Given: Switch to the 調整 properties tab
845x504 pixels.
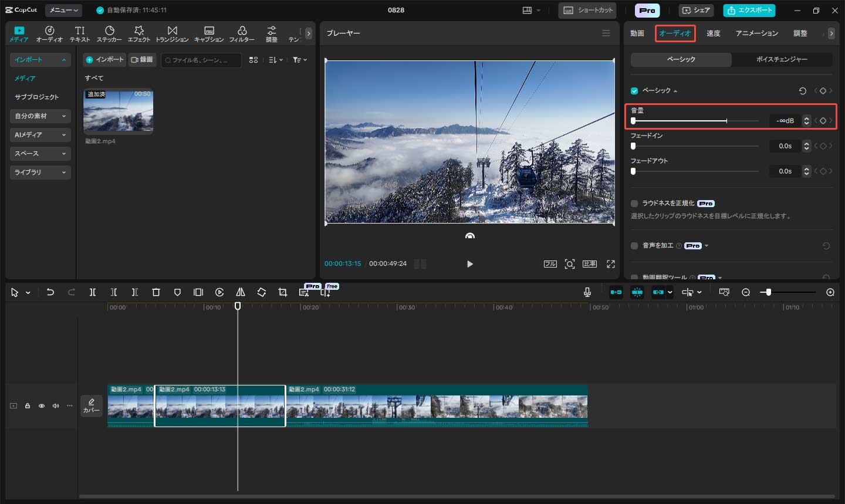Looking at the screenshot, I should coord(800,33).
